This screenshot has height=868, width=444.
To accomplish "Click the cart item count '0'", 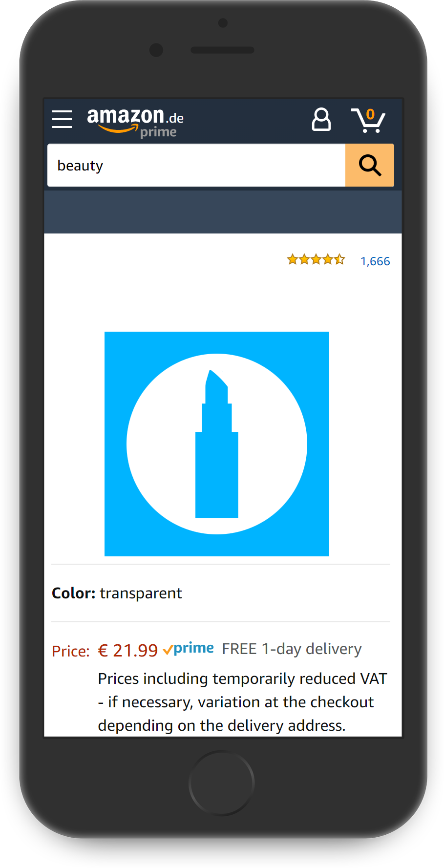I will coord(370,114).
